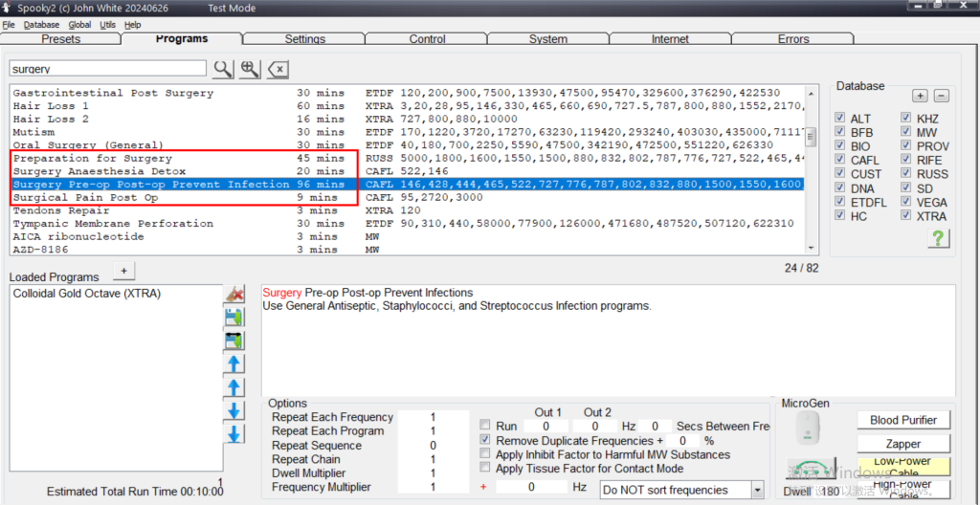Screen dimensions: 980x505
Task: Clear the search box with the X icon
Action: pyautogui.click(x=278, y=69)
